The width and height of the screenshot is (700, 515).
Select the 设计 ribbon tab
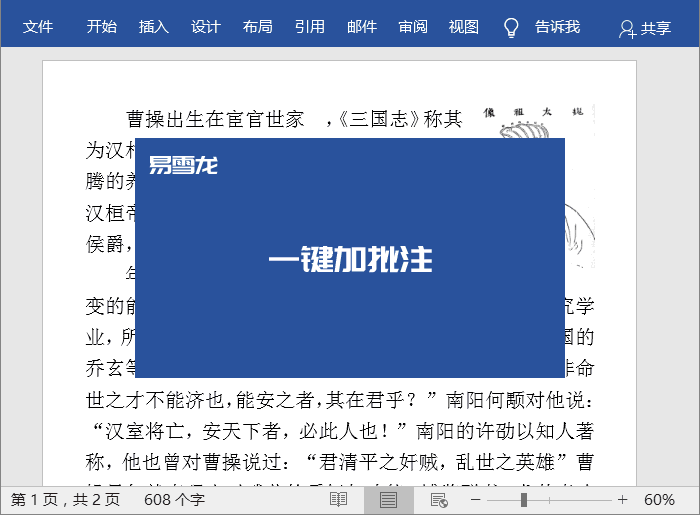pos(205,27)
